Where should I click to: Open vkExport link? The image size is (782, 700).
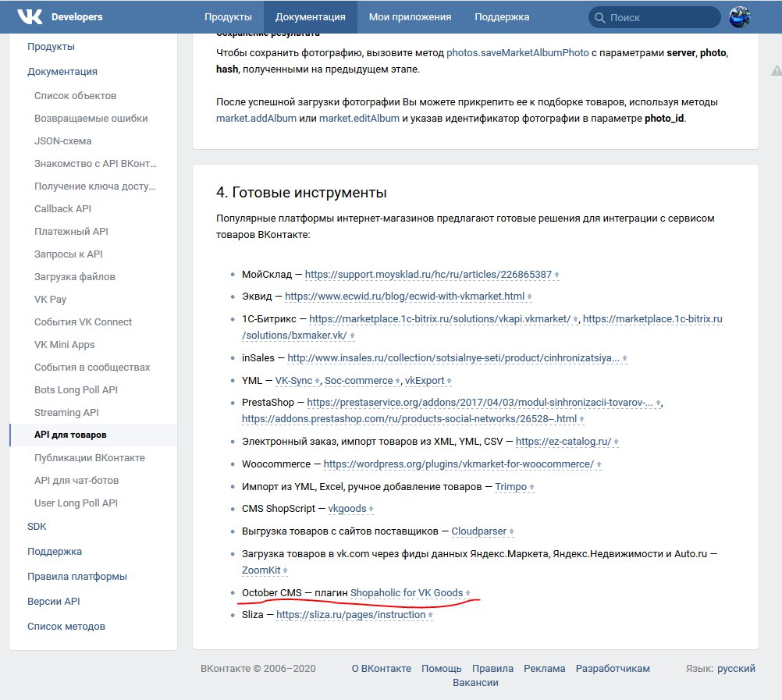pos(425,380)
